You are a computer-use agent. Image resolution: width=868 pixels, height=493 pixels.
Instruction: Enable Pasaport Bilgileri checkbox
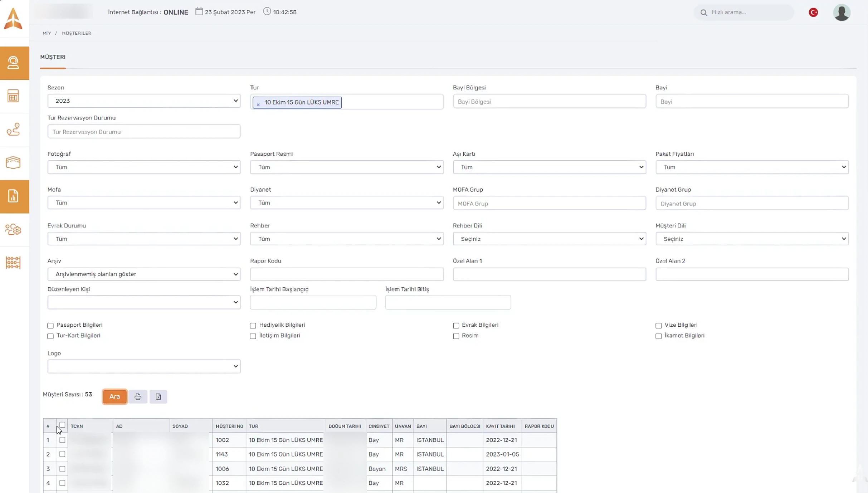pyautogui.click(x=50, y=326)
